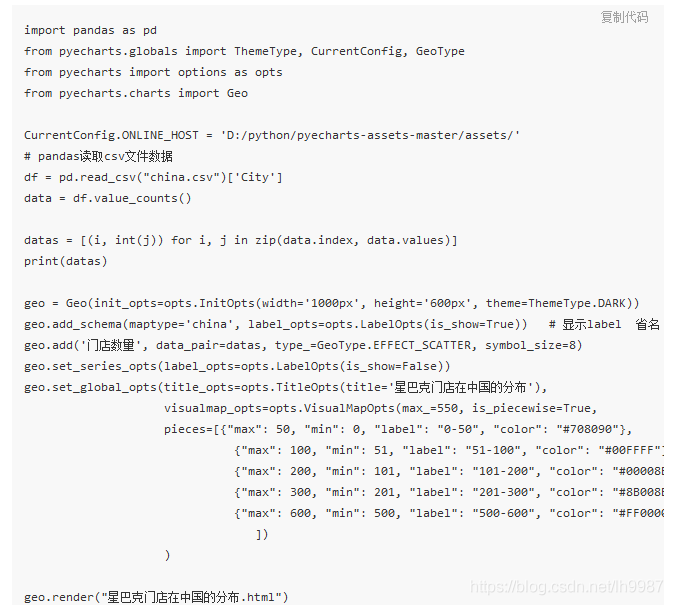Click the geo.set_series_opts line
The width and height of the screenshot is (673, 605).
(237, 366)
